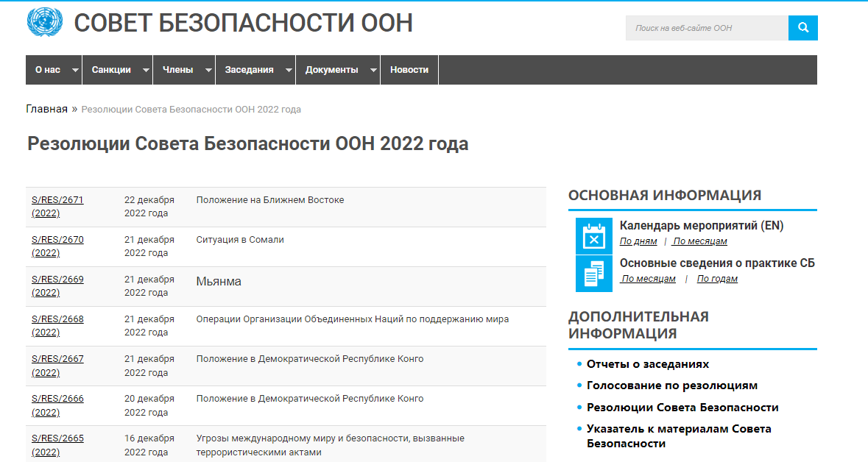Open resolution S/RES/2666 (2022)

point(57,405)
